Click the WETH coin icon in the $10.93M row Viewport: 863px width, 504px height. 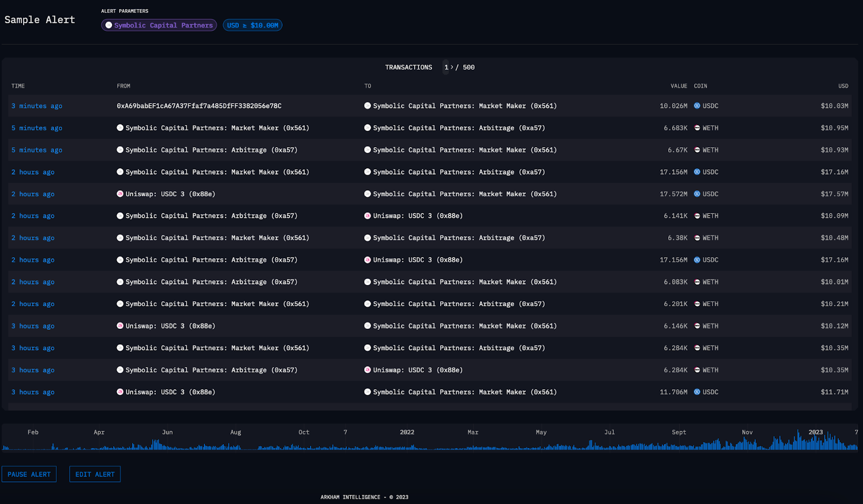point(697,150)
